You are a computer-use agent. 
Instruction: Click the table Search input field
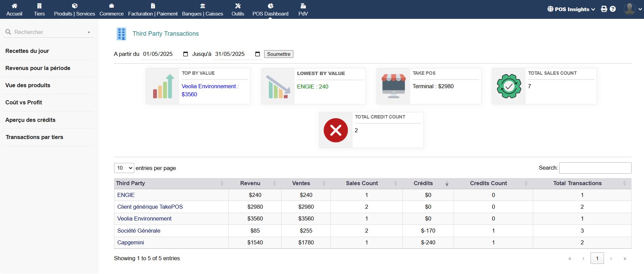point(595,168)
